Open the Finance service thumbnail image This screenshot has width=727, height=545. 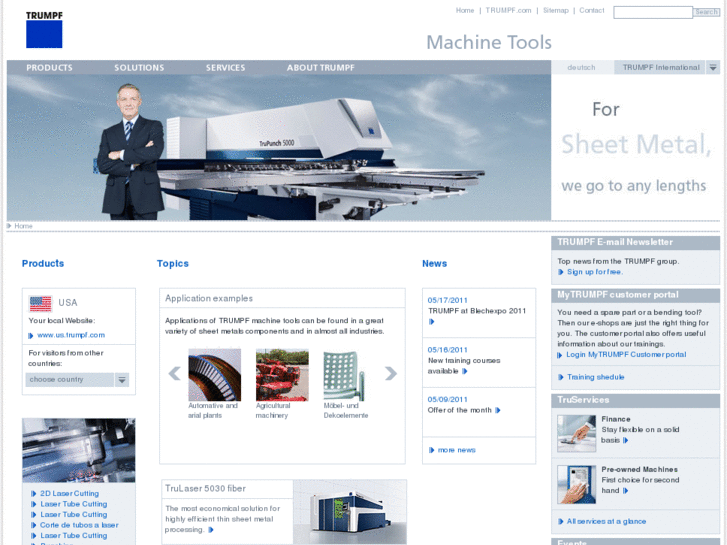click(x=576, y=434)
